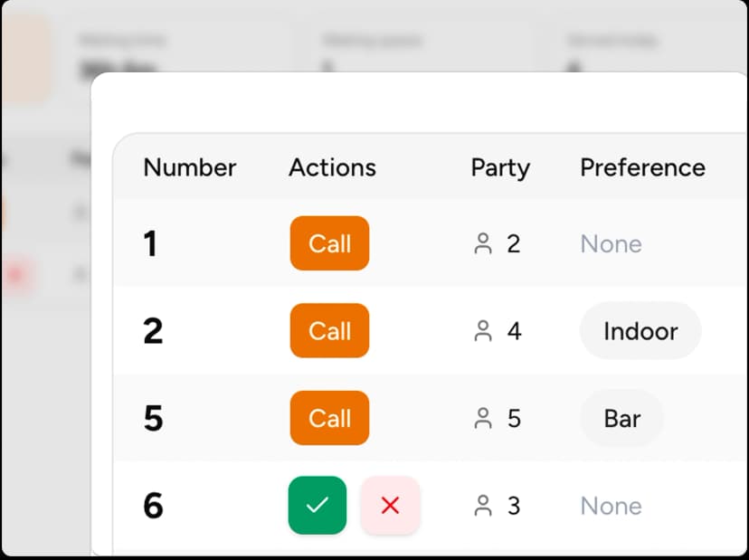The width and height of the screenshot is (749, 560).
Task: Cancel queue number 6 with red X
Action: click(x=390, y=506)
